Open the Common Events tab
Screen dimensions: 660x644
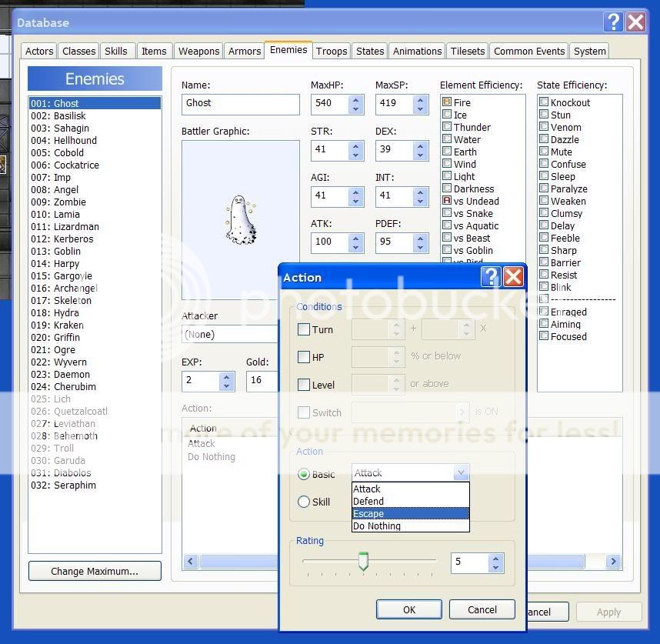(x=529, y=52)
